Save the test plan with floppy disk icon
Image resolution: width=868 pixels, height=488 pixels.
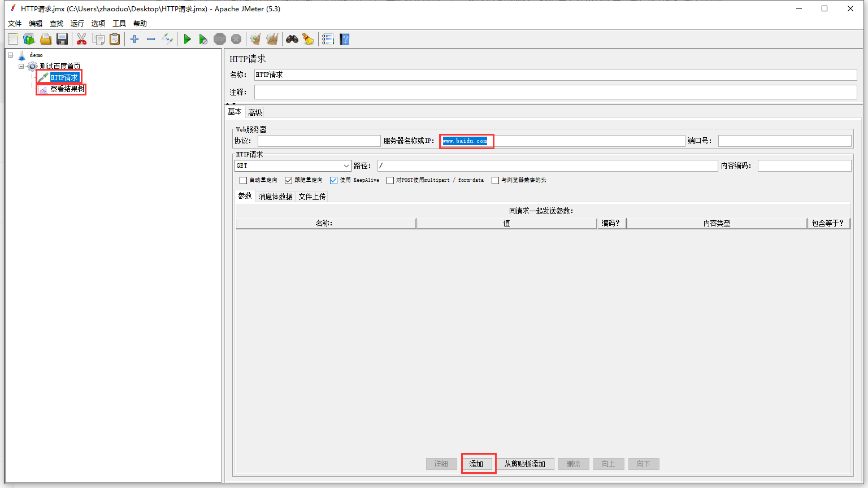coord(62,39)
